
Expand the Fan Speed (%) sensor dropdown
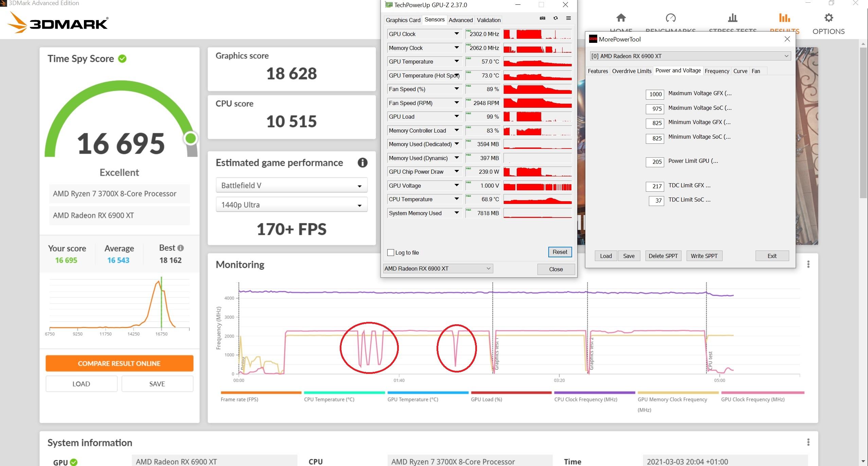(x=457, y=89)
